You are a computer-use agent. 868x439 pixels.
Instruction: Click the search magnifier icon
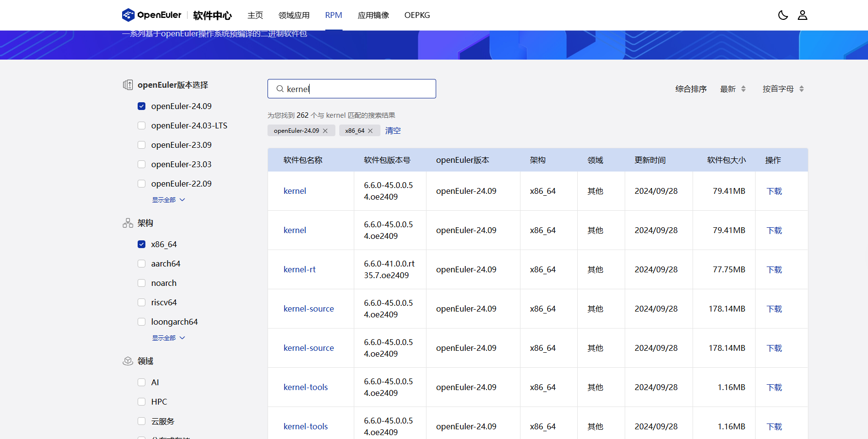tap(280, 89)
